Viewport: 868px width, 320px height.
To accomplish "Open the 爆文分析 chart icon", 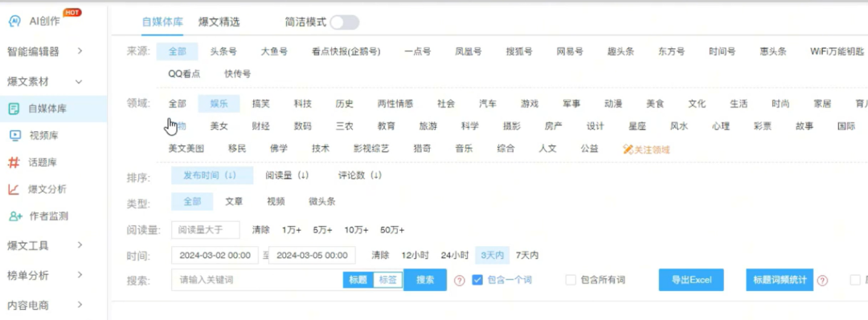I will click(14, 189).
